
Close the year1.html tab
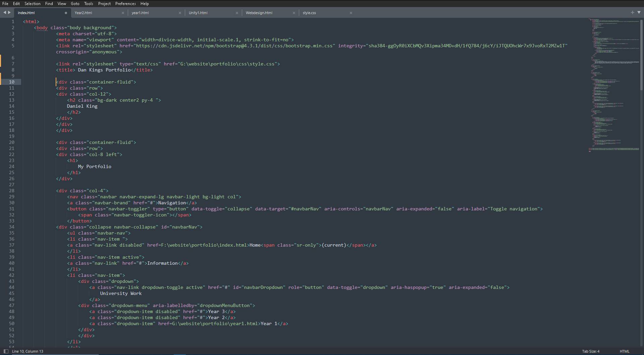click(180, 13)
